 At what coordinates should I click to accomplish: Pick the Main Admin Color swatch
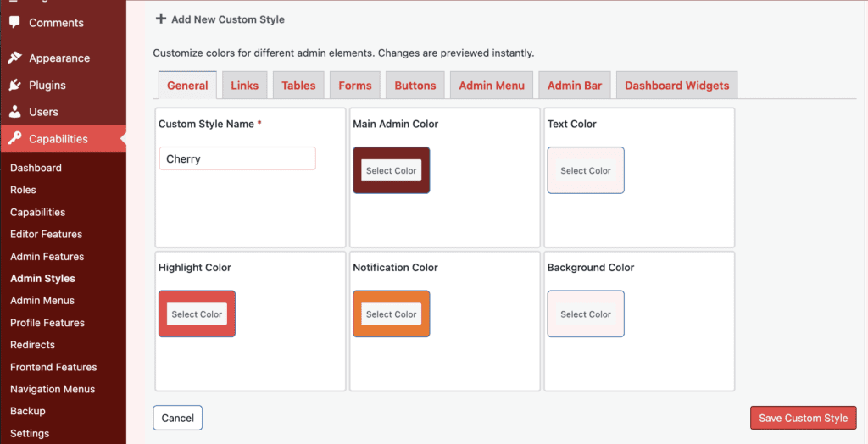point(391,170)
